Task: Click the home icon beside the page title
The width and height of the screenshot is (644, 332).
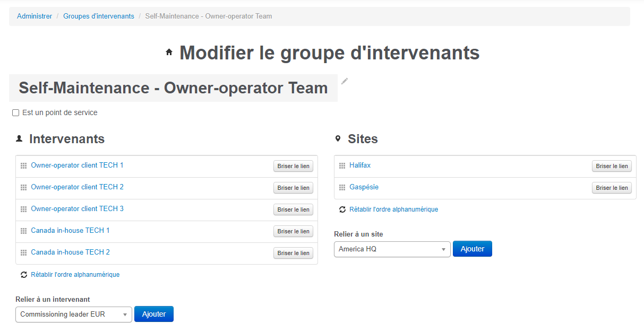Action: pyautogui.click(x=169, y=51)
